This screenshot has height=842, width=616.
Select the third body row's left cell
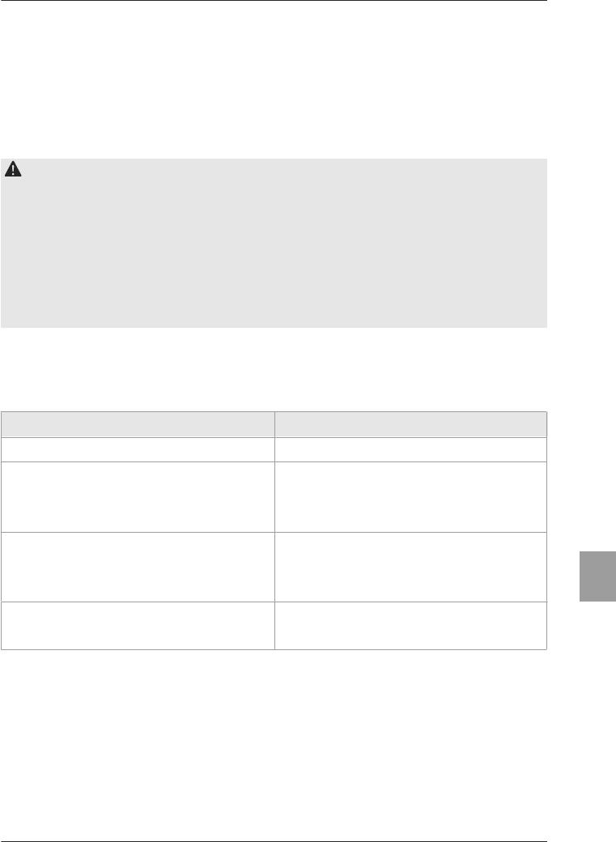[138, 567]
